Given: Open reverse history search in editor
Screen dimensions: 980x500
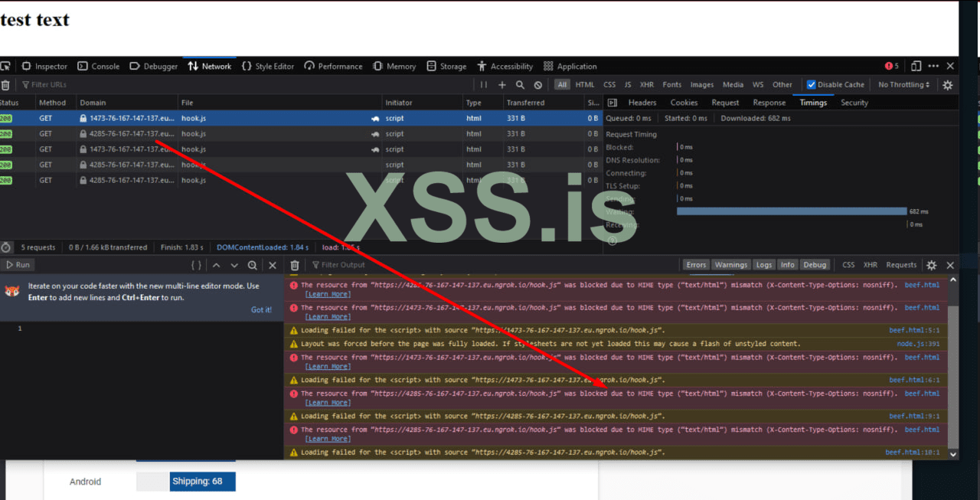Looking at the screenshot, I should (253, 265).
